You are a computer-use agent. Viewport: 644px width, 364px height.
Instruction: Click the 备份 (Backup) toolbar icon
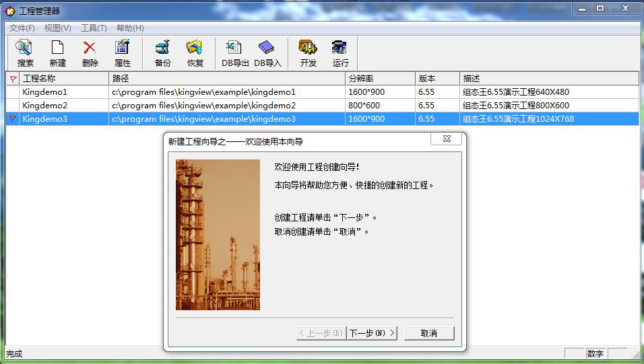pyautogui.click(x=162, y=53)
